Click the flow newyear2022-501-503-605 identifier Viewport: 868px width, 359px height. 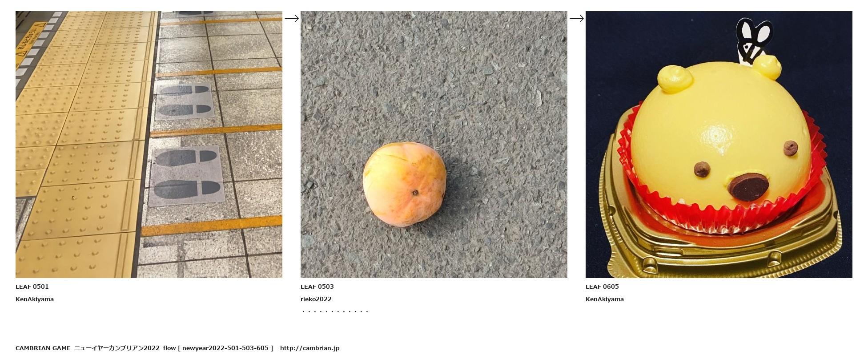tap(218, 348)
